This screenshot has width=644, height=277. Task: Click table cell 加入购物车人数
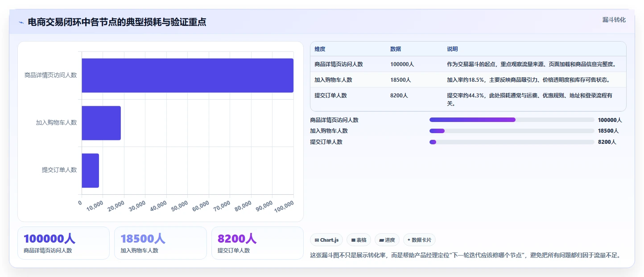coord(333,80)
